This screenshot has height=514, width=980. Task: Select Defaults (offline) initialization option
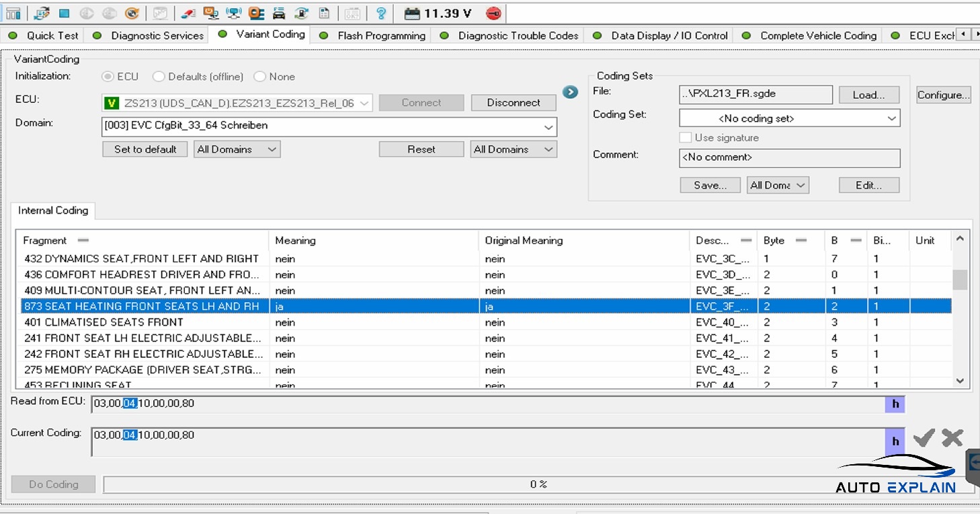pyautogui.click(x=159, y=77)
